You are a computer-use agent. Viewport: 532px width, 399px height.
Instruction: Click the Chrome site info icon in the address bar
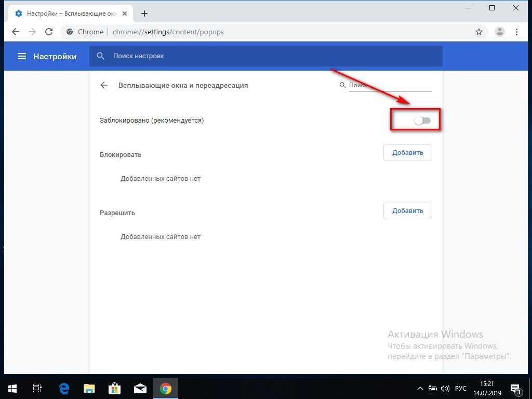coord(70,32)
